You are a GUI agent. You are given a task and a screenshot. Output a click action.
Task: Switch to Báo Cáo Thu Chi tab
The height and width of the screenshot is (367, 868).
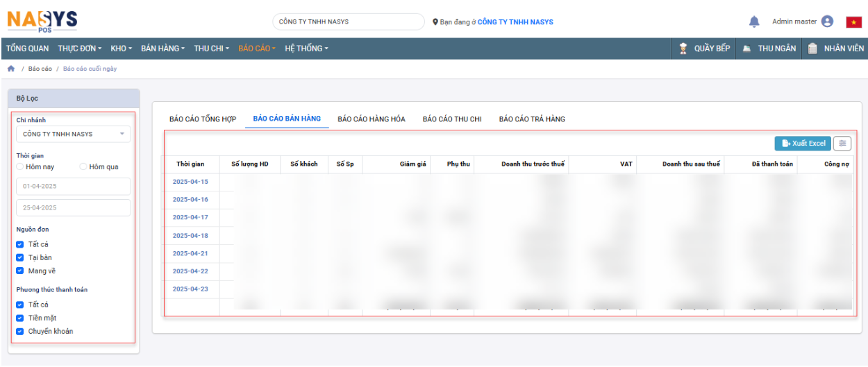pyautogui.click(x=452, y=119)
